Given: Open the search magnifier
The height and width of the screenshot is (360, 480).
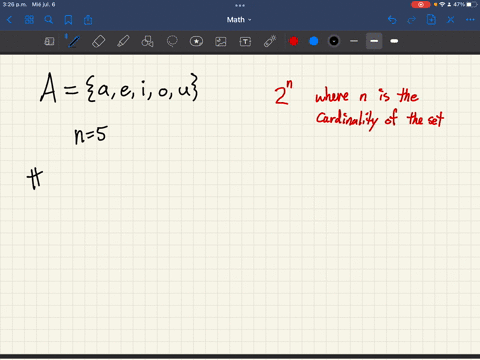Looking at the screenshot, I should (x=49, y=20).
